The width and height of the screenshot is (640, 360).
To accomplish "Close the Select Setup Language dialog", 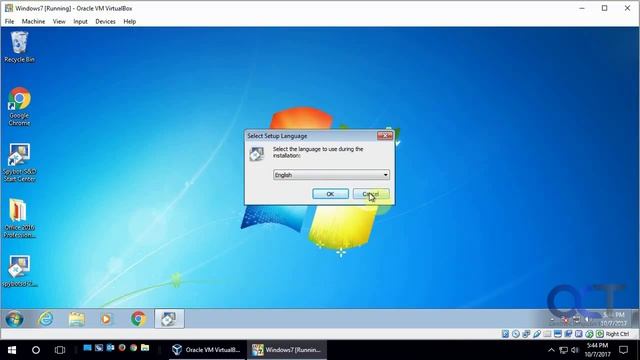I will click(x=384, y=136).
